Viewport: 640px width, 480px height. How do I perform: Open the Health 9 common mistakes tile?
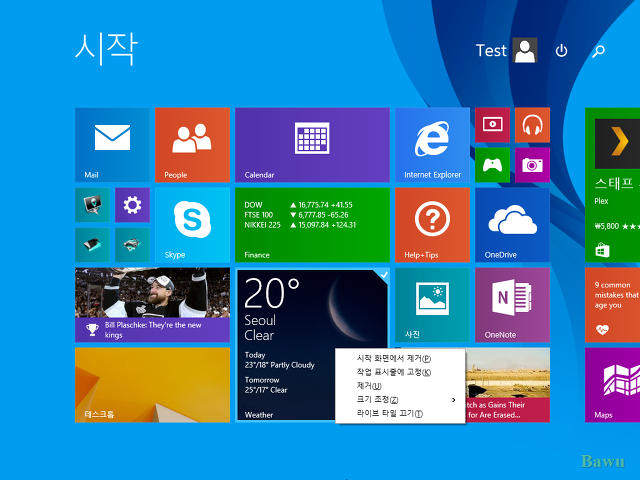[x=612, y=304]
